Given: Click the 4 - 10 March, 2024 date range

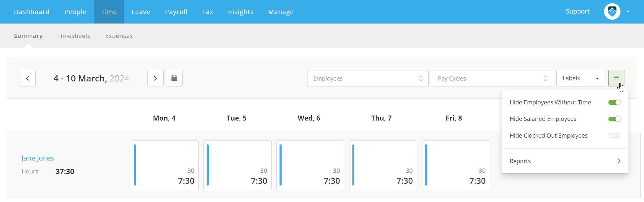Looking at the screenshot, I should click(91, 78).
